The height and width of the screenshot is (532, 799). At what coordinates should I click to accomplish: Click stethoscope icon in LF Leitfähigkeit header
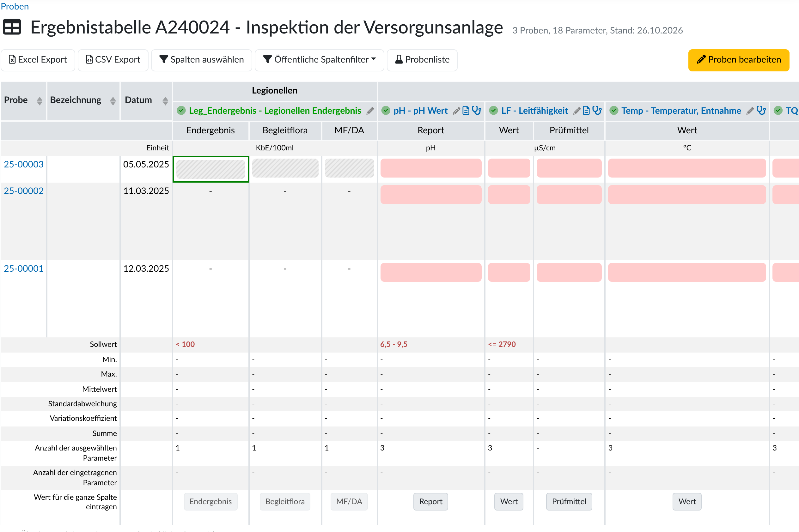597,111
